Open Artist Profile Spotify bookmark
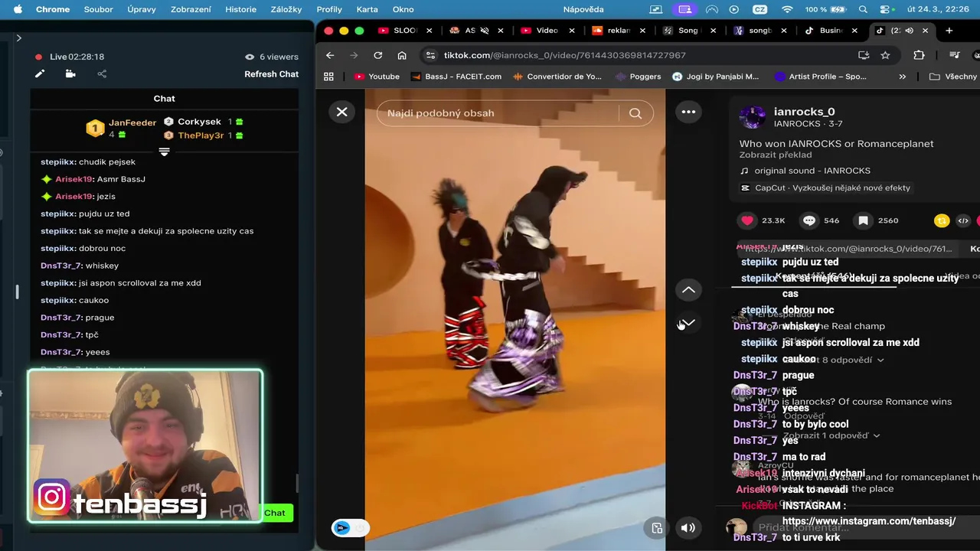The height and width of the screenshot is (551, 980). (821, 77)
